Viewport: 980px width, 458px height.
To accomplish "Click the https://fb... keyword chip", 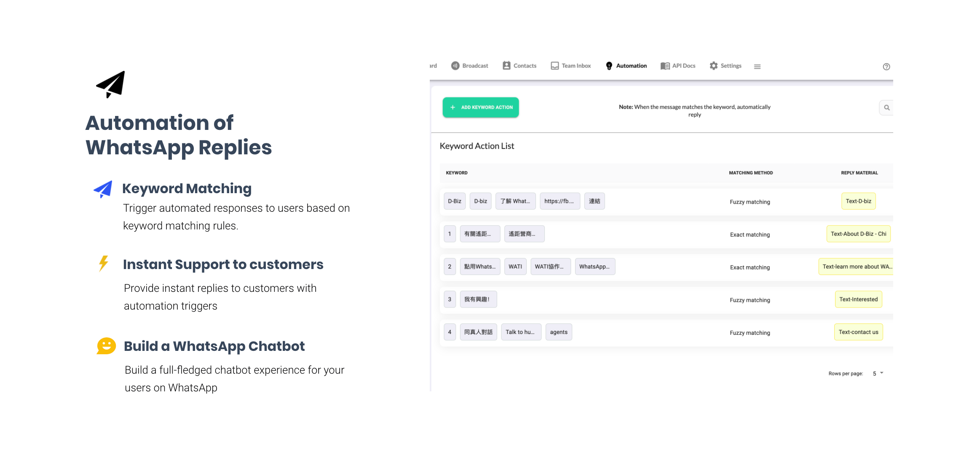I will [x=560, y=201].
